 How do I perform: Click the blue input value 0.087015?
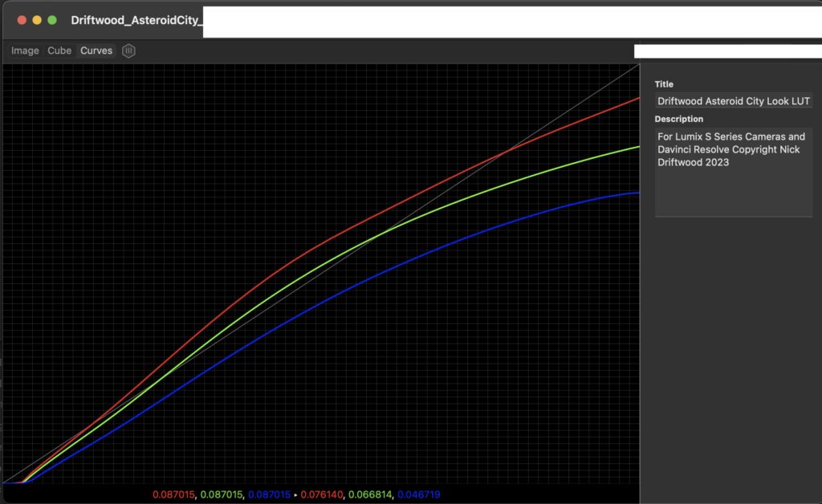269,494
